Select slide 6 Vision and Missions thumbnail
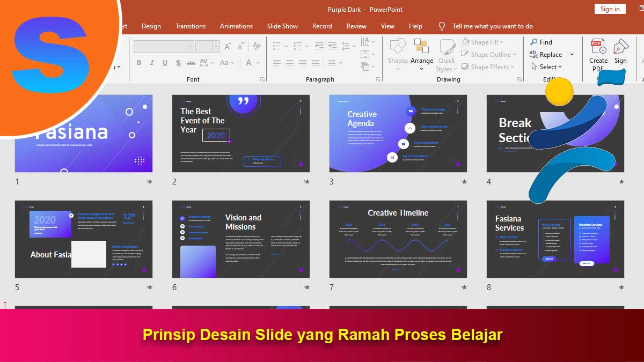 coord(241,239)
